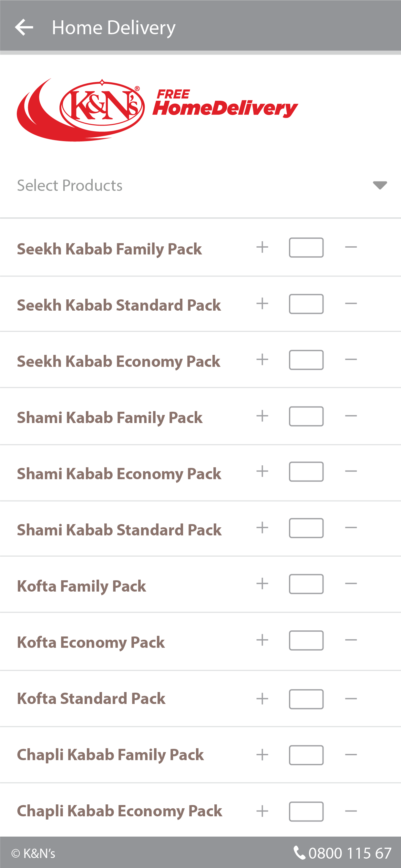Reduce Shami Kabab Economy Pack quantity
This screenshot has width=401, height=868.
[x=351, y=471]
